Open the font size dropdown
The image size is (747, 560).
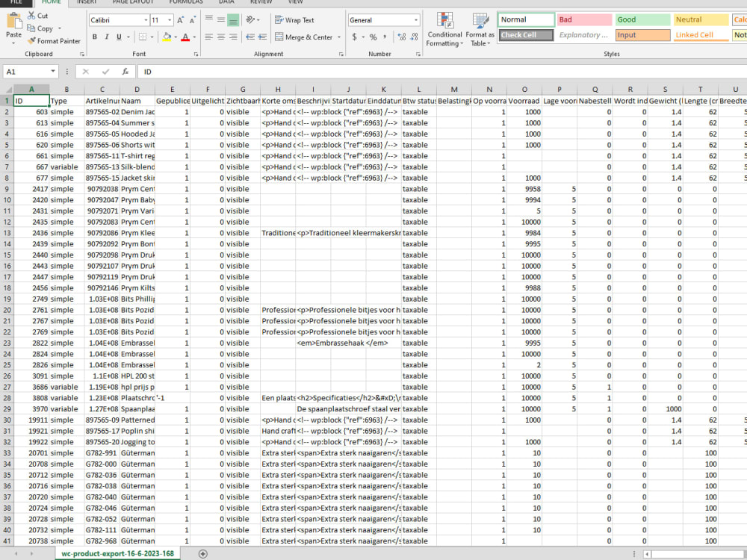click(170, 20)
